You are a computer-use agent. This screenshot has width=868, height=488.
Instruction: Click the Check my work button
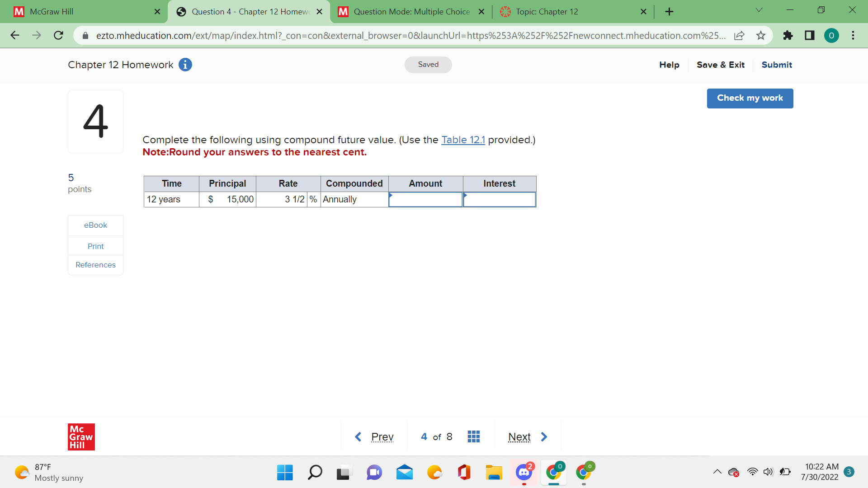750,98
